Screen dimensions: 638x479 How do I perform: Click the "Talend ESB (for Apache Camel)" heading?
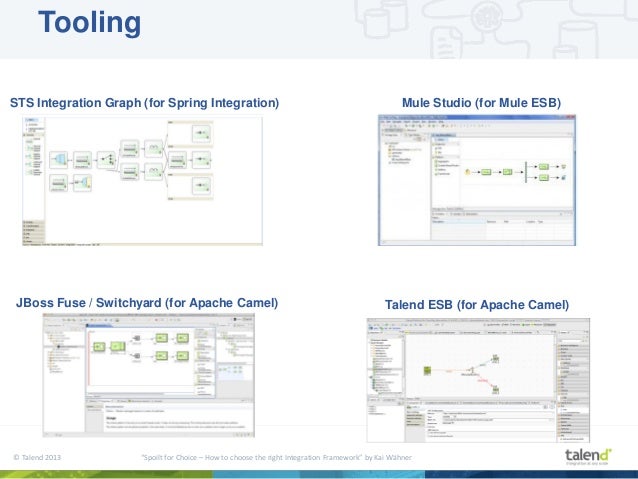477,305
